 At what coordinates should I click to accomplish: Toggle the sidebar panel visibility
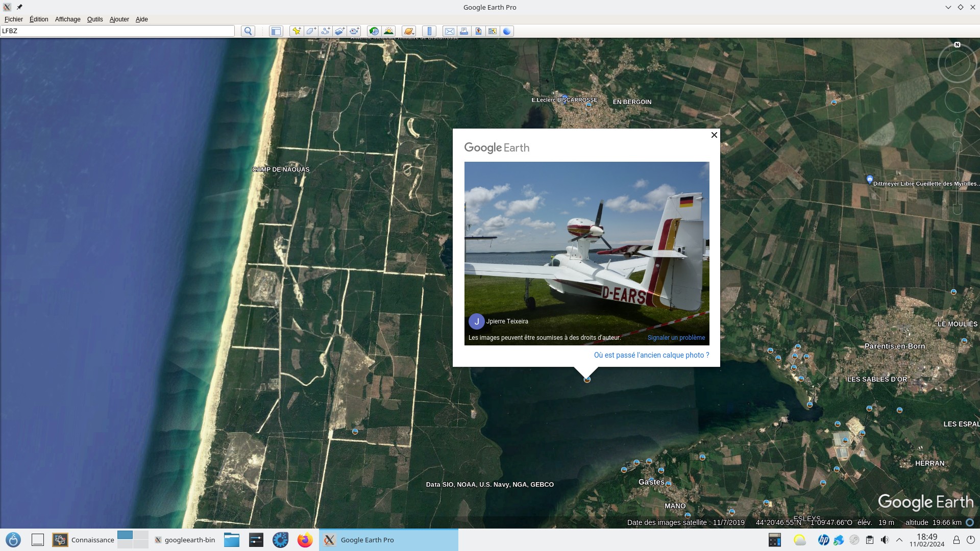point(276,31)
